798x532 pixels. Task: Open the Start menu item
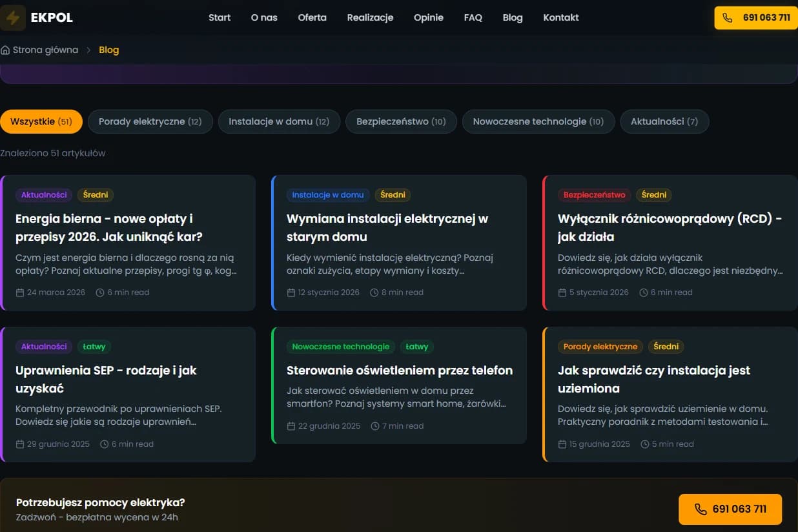point(220,17)
